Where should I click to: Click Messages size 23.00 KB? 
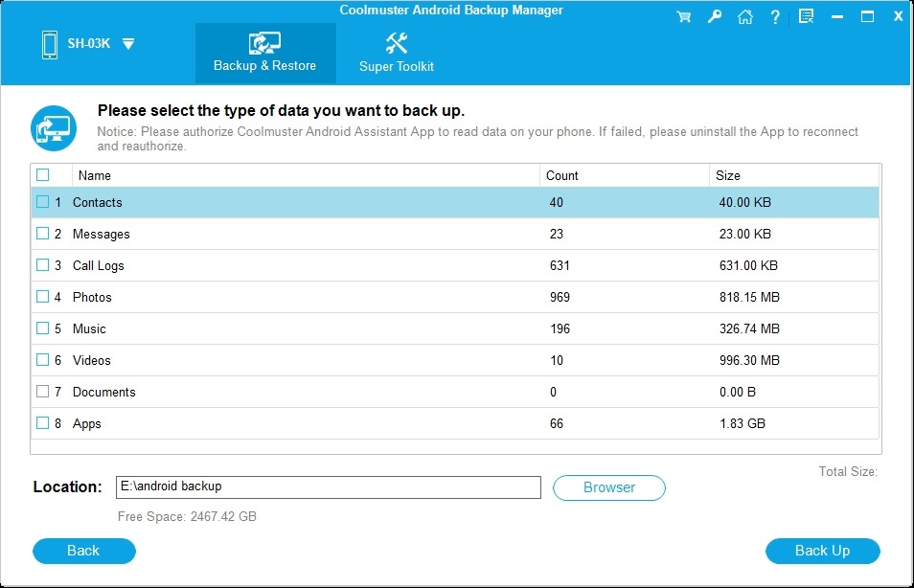[745, 234]
